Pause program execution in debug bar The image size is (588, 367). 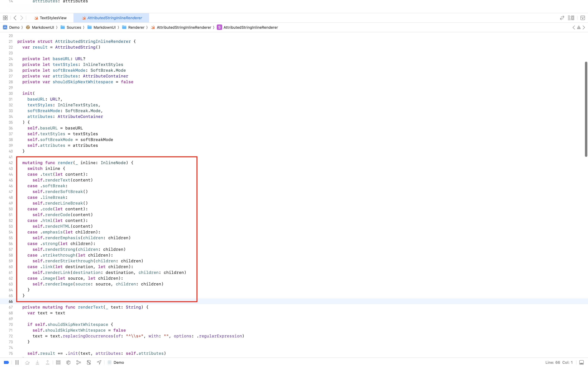coord(17,362)
